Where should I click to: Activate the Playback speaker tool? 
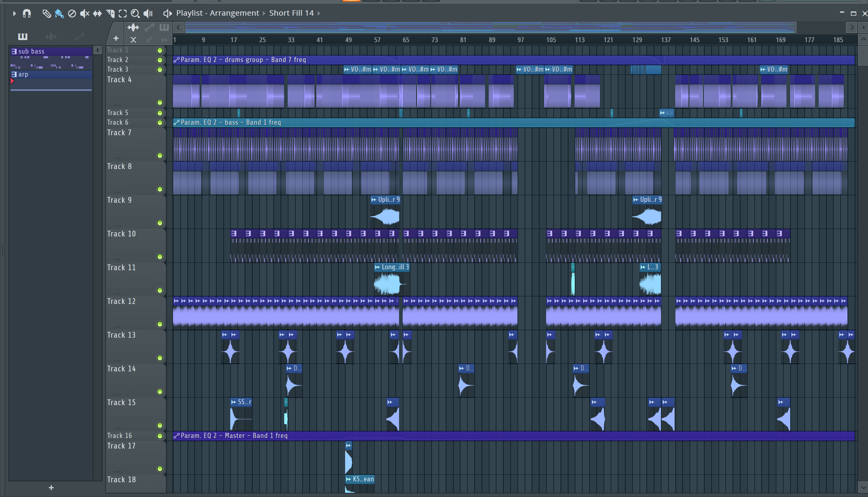click(x=148, y=13)
